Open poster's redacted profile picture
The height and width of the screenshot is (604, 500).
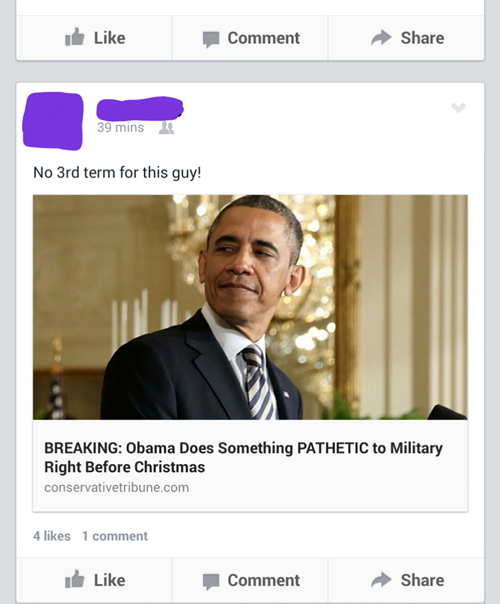[x=53, y=121]
